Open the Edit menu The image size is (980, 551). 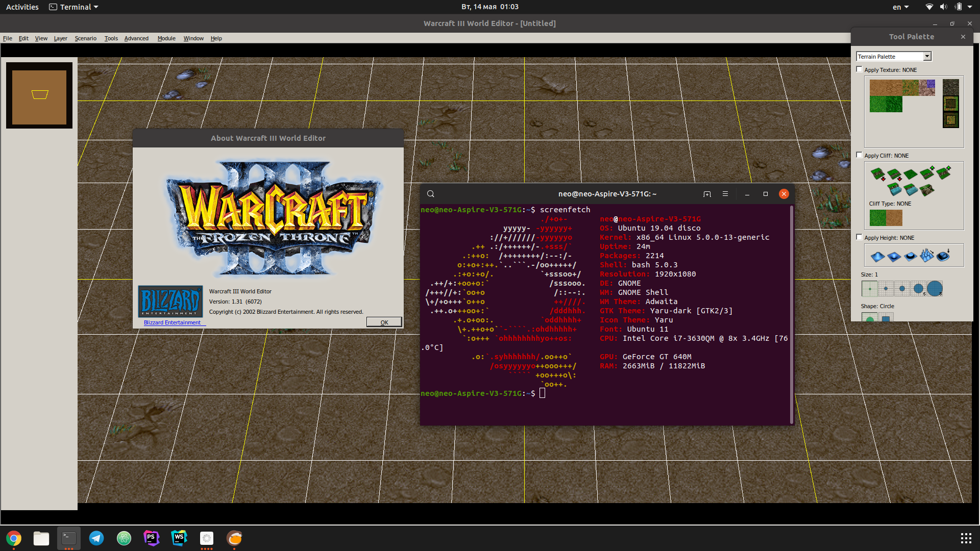[23, 38]
